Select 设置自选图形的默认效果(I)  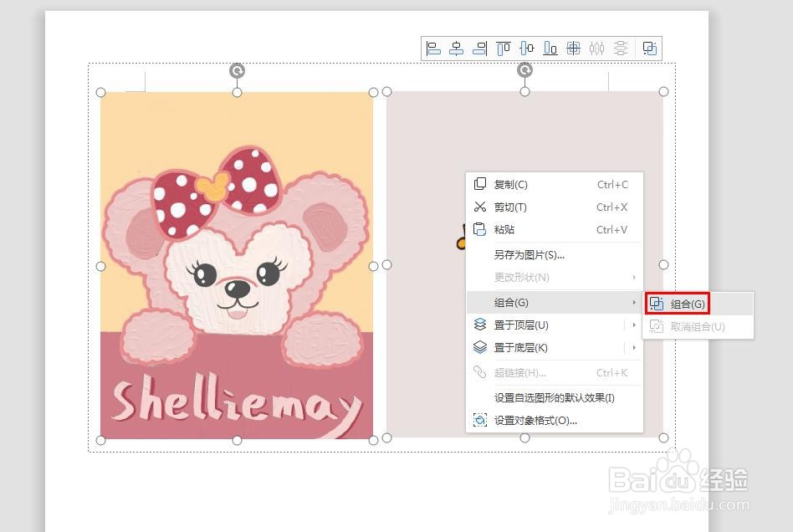pyautogui.click(x=555, y=398)
